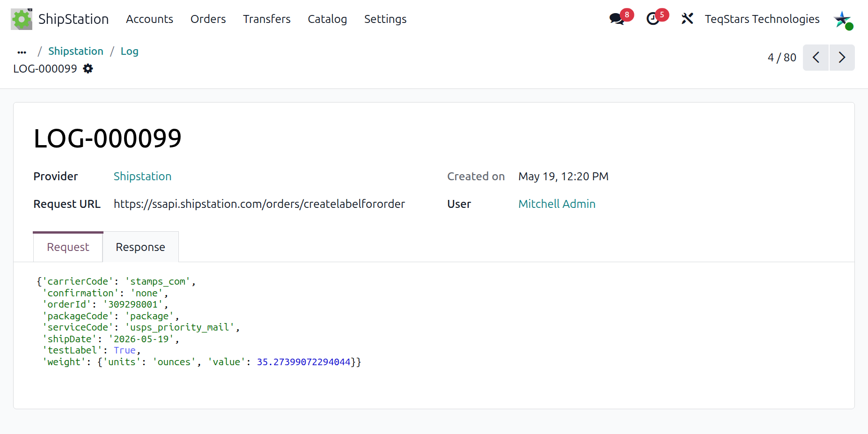Click the 'confirmation': 'none' line
868x434 pixels.
[105, 293]
